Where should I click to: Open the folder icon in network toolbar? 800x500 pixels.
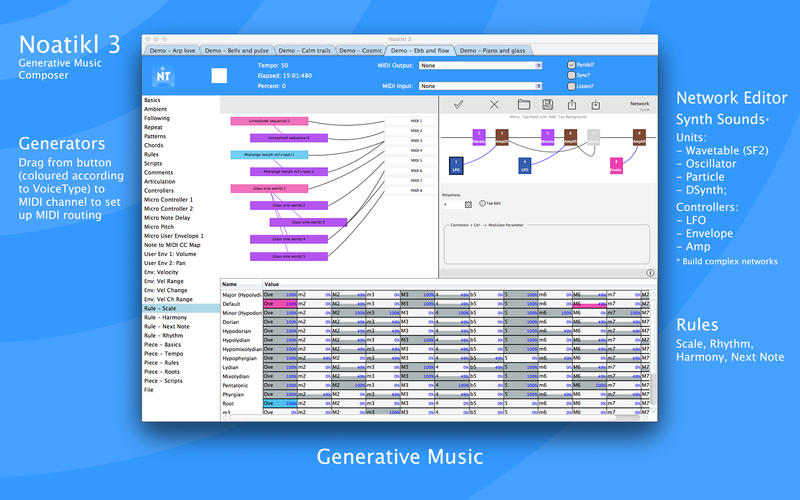pyautogui.click(x=523, y=104)
